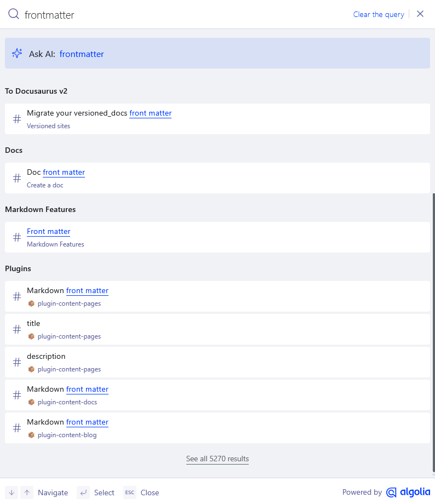Viewport: 435px width, 504px height.
Task: Click the down arrow Navigate key icon
Action: 12,492
